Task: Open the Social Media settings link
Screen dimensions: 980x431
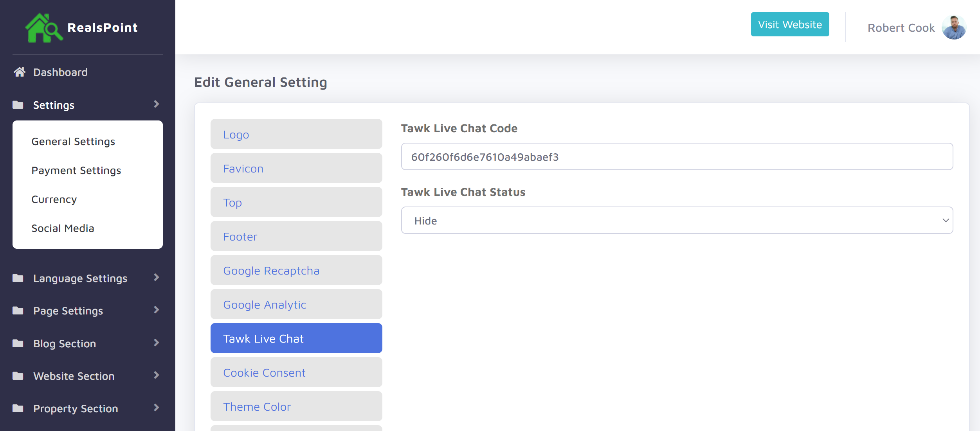Action: point(63,228)
